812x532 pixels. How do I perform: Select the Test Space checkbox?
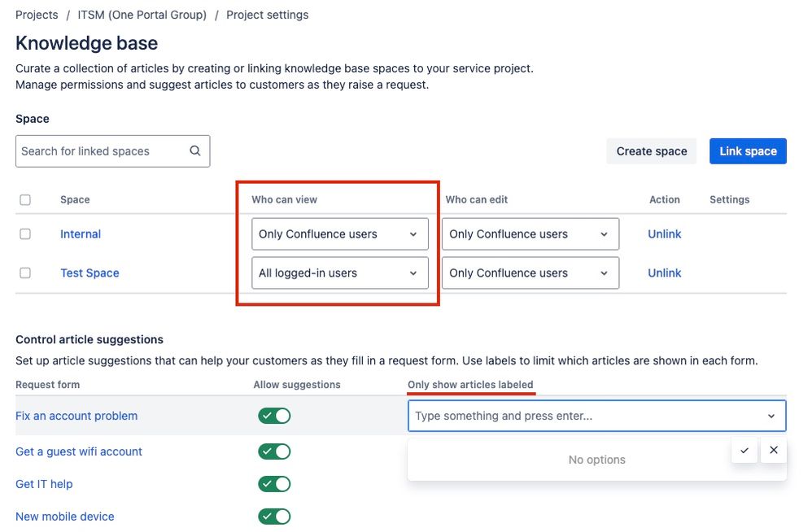25,273
